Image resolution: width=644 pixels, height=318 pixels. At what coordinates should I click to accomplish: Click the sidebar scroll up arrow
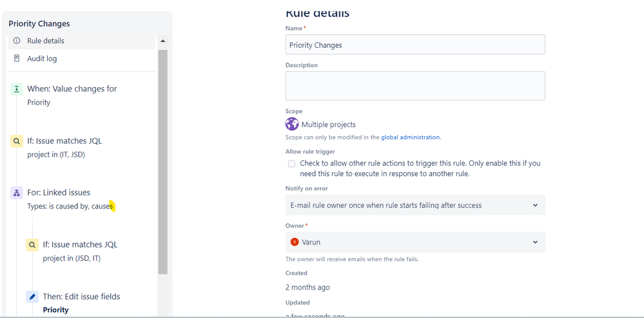click(x=162, y=41)
